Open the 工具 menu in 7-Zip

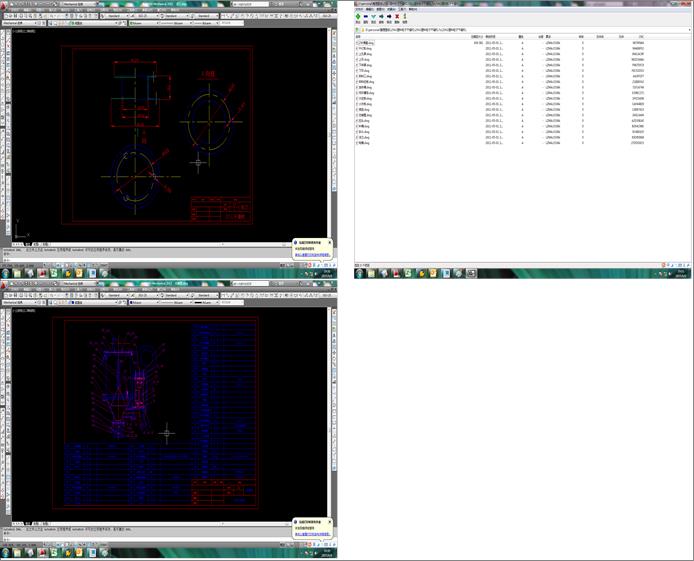click(x=402, y=10)
